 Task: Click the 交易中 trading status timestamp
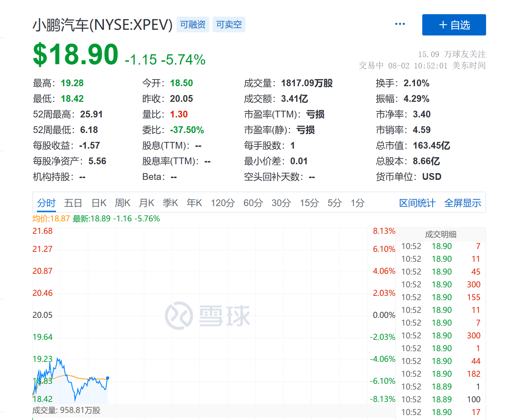click(x=422, y=66)
